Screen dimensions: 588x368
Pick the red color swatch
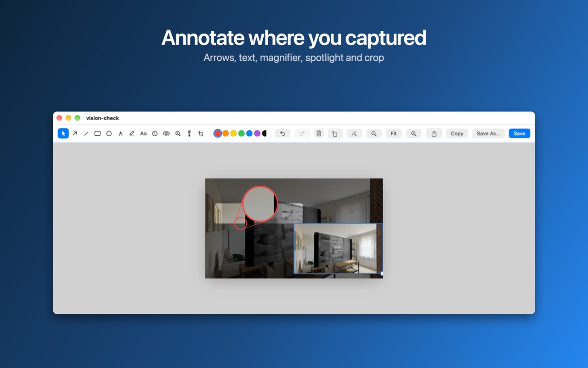click(x=218, y=133)
